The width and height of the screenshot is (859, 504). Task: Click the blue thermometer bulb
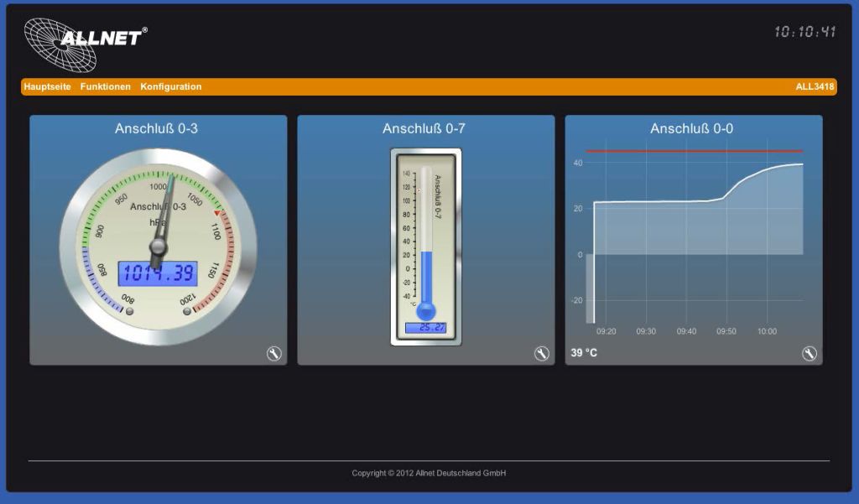(426, 310)
